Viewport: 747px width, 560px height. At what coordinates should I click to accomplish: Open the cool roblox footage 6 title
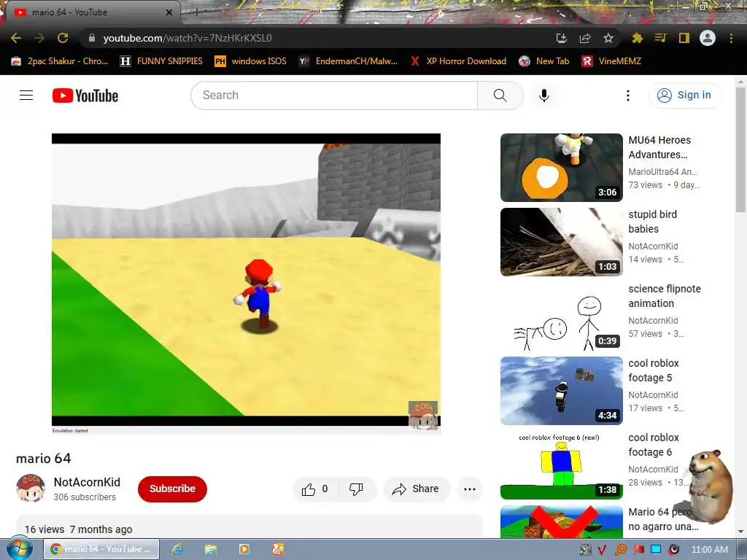tap(654, 445)
